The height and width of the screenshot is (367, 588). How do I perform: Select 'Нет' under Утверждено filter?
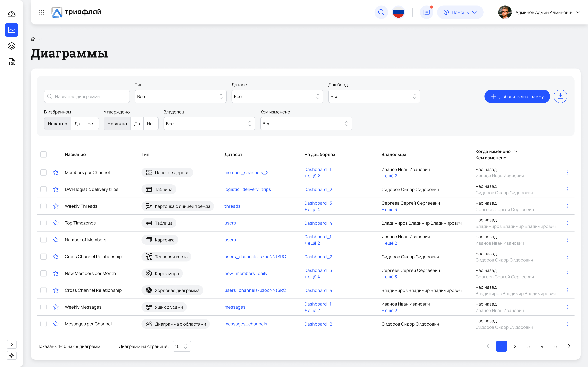tap(151, 124)
